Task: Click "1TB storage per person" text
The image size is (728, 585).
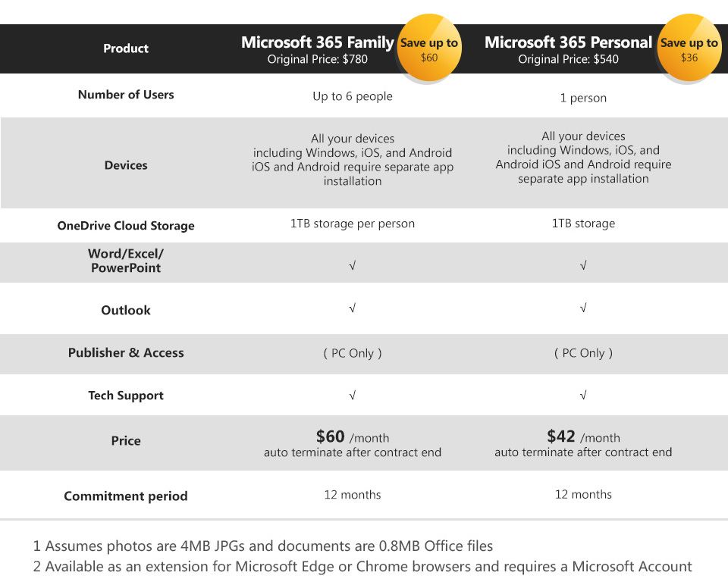Action: click(353, 224)
